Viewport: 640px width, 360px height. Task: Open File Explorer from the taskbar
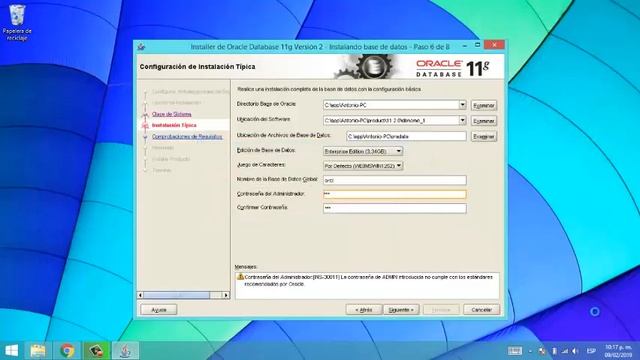(38, 351)
